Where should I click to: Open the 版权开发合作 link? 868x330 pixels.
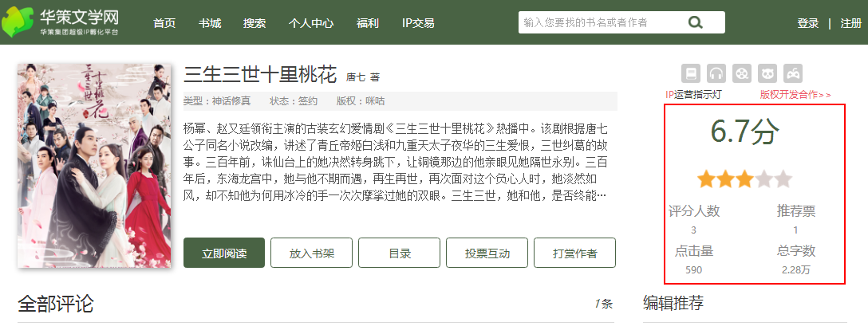tap(795, 95)
